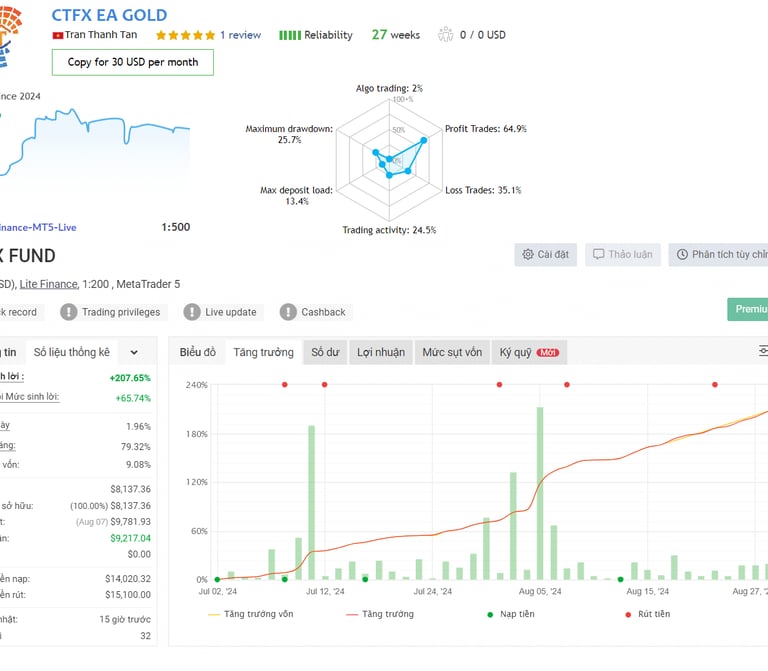Screen dimensions: 768x671
Task: Open the Thảo luận discussion button
Action: click(623, 255)
